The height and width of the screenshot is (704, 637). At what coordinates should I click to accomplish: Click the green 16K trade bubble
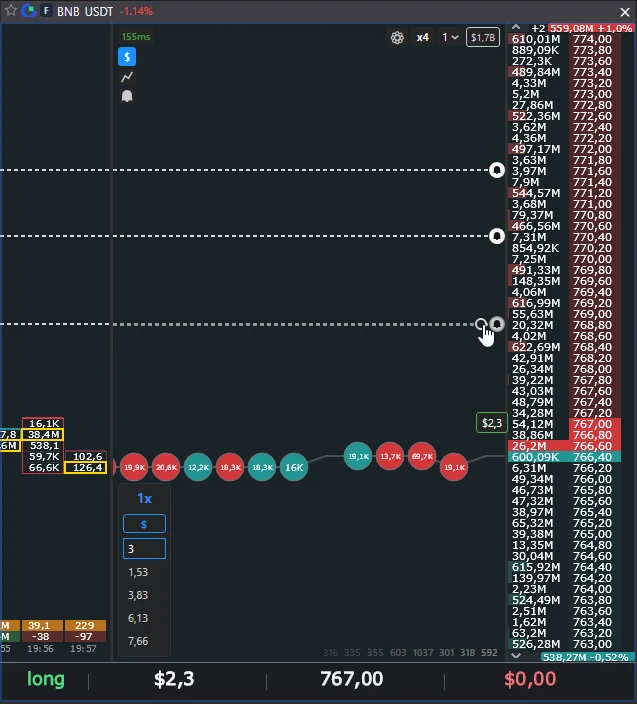(294, 467)
